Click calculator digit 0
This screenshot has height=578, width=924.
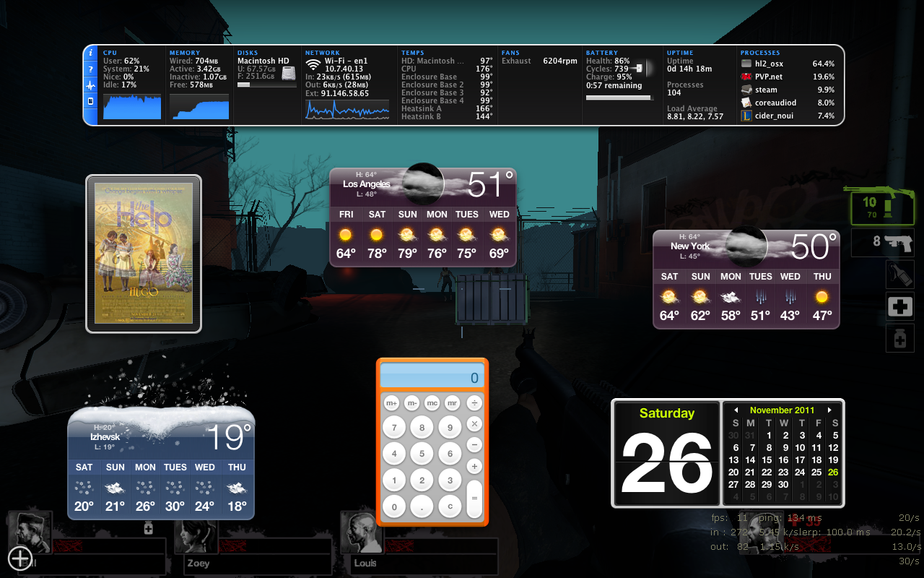pyautogui.click(x=394, y=507)
